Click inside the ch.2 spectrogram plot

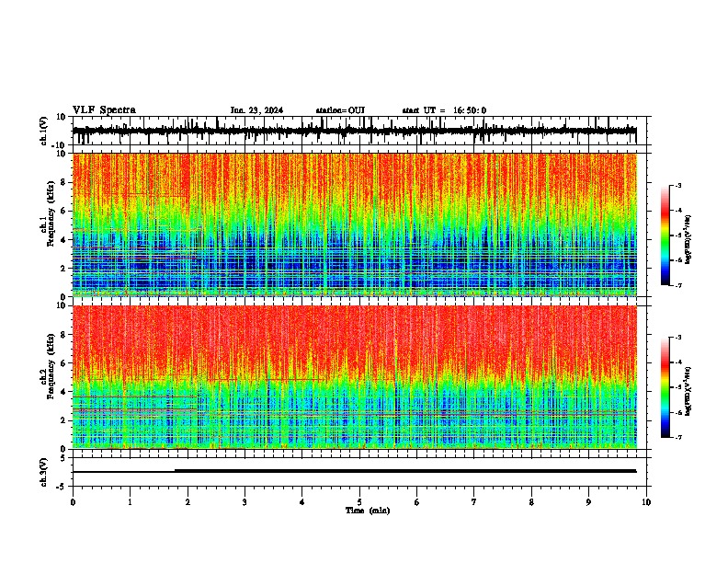355,377
